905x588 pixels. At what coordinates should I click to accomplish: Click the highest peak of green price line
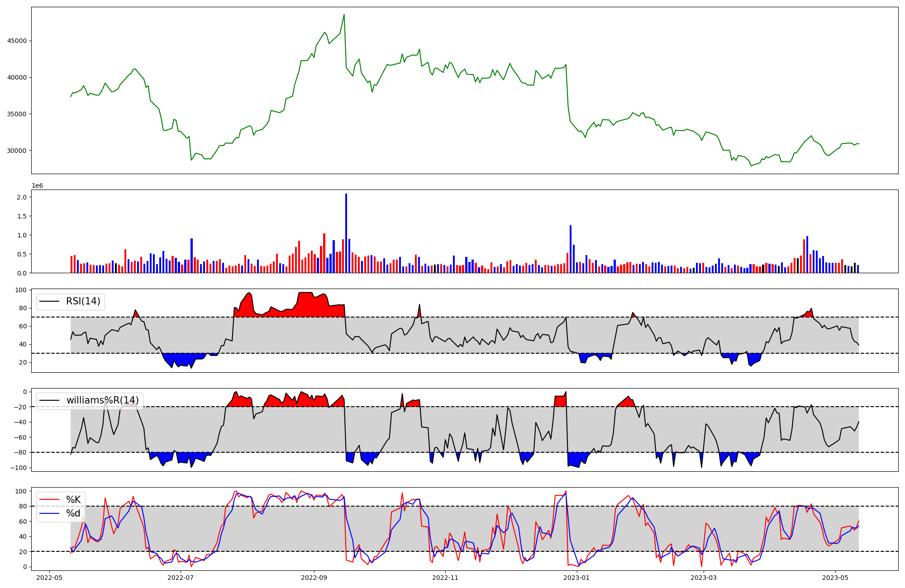(x=344, y=14)
